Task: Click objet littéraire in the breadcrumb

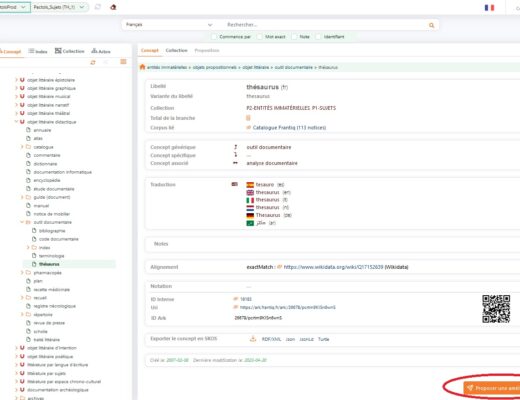Action: [255, 67]
